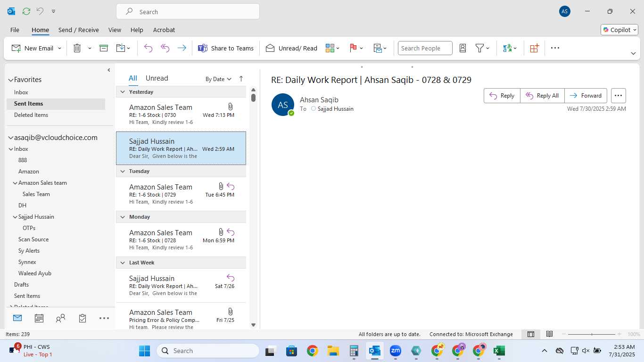This screenshot has height=362, width=644.
Task: Expand the ribbon display options chevron
Action: [633, 53]
